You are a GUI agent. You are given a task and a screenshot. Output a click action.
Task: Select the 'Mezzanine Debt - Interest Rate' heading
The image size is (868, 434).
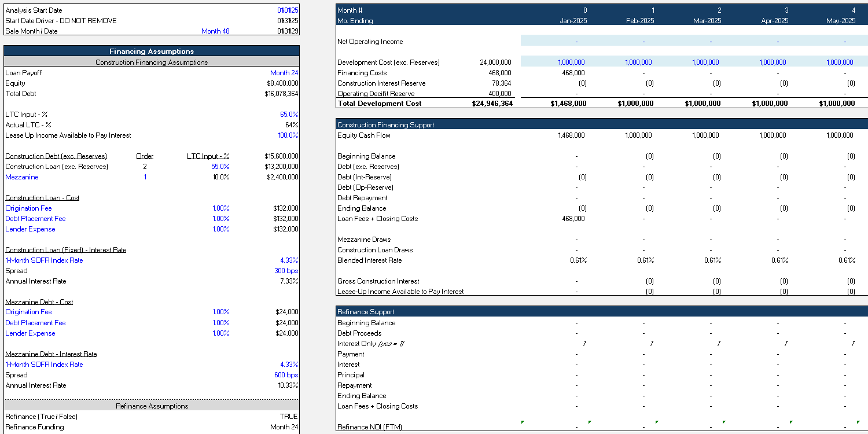pos(51,354)
